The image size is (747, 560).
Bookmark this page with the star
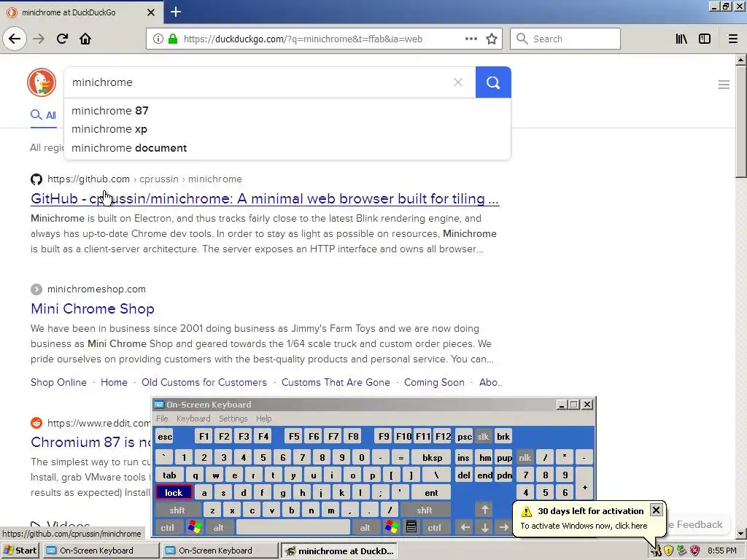492,39
